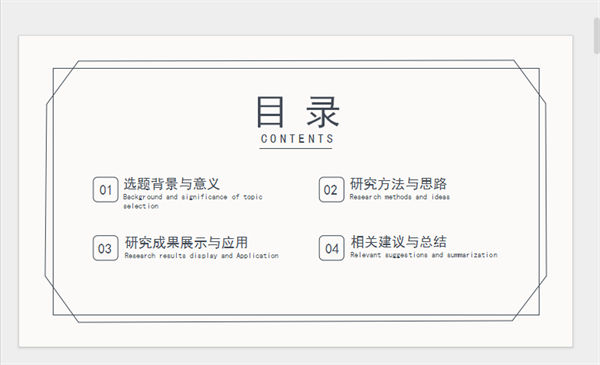600x365 pixels.
Task: Click the 'Relevant suggestions and summarization' caption
Action: tap(424, 255)
